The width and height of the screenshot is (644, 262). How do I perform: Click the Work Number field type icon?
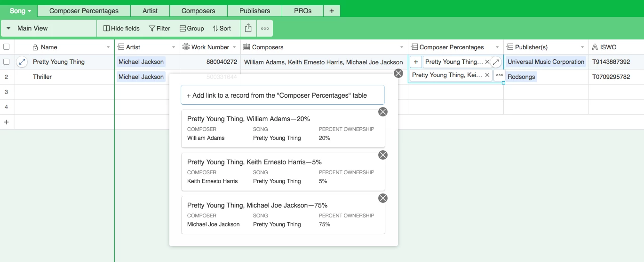click(186, 47)
